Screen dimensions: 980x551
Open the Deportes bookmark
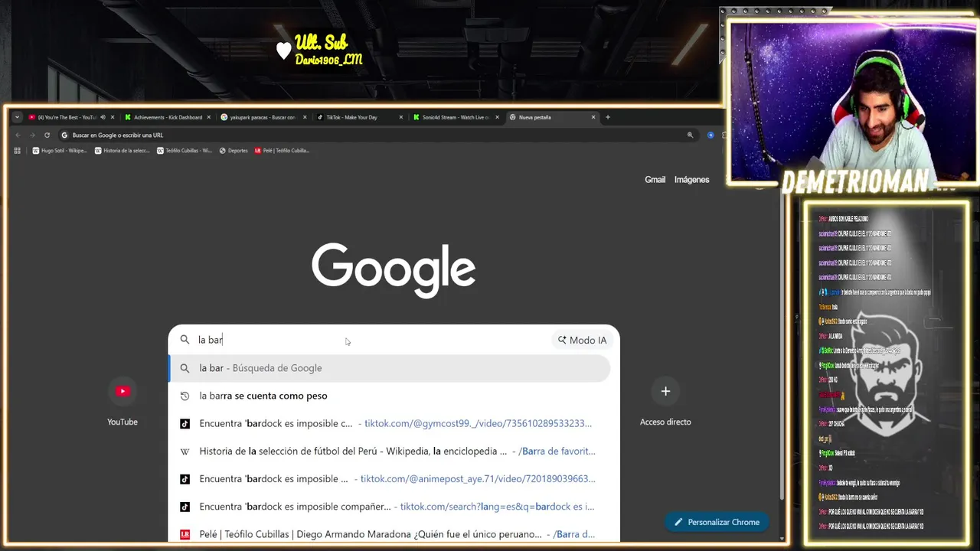coord(234,150)
